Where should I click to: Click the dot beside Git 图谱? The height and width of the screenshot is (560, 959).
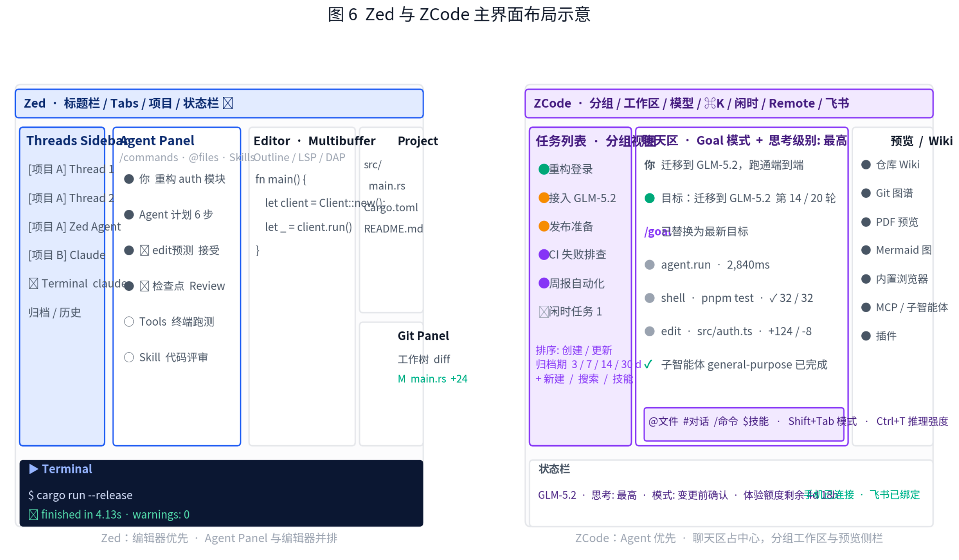tap(866, 193)
